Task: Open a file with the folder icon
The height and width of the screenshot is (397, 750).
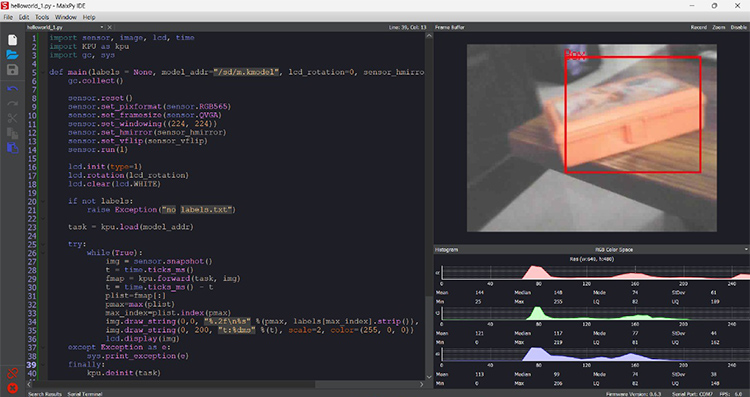Action: point(12,55)
